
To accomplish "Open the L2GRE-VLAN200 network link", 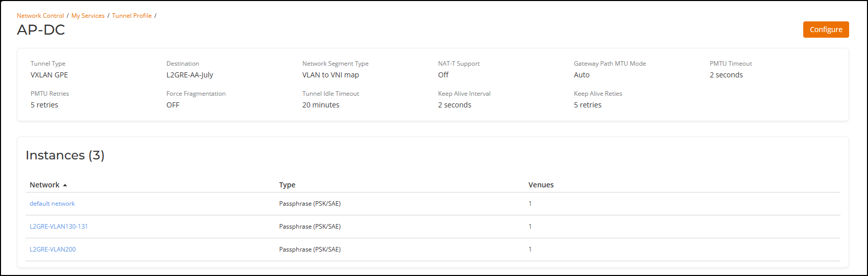I will [53, 250].
